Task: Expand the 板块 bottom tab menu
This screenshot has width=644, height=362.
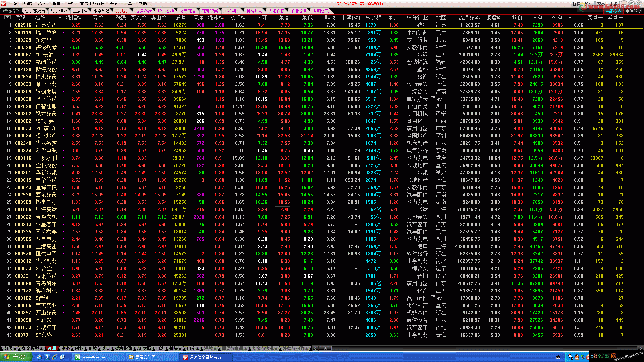Action: click(x=175, y=348)
